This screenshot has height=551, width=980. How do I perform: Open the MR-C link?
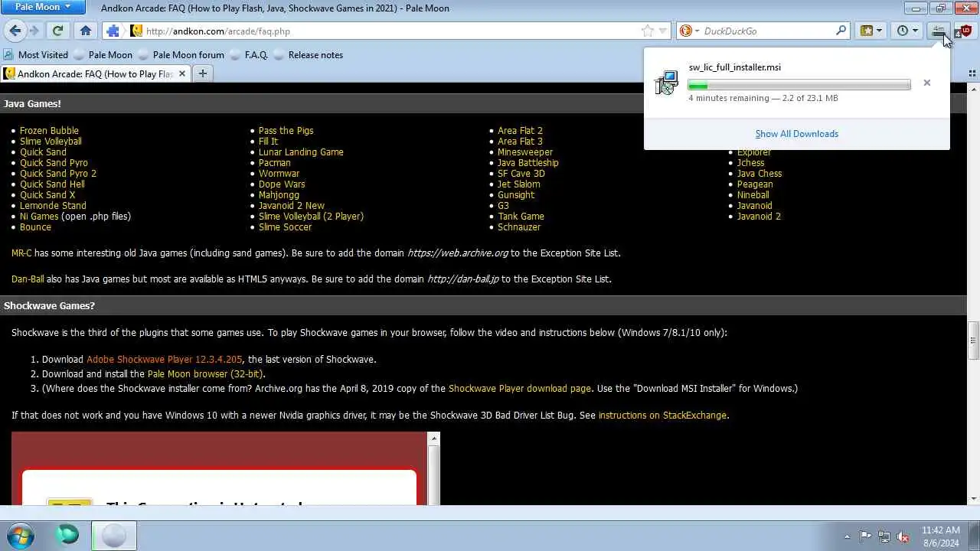click(21, 253)
